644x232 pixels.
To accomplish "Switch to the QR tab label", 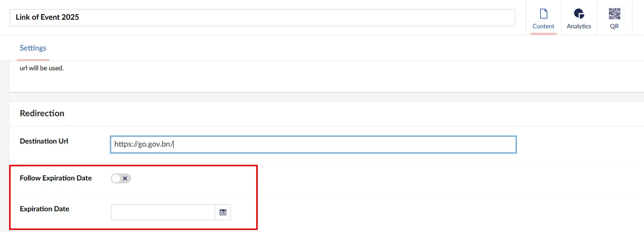I will coord(614,26).
